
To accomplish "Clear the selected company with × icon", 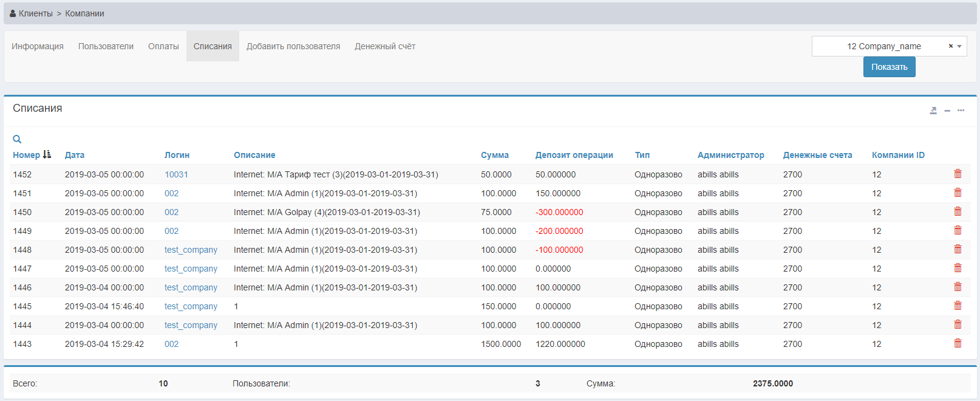I will click(951, 46).
